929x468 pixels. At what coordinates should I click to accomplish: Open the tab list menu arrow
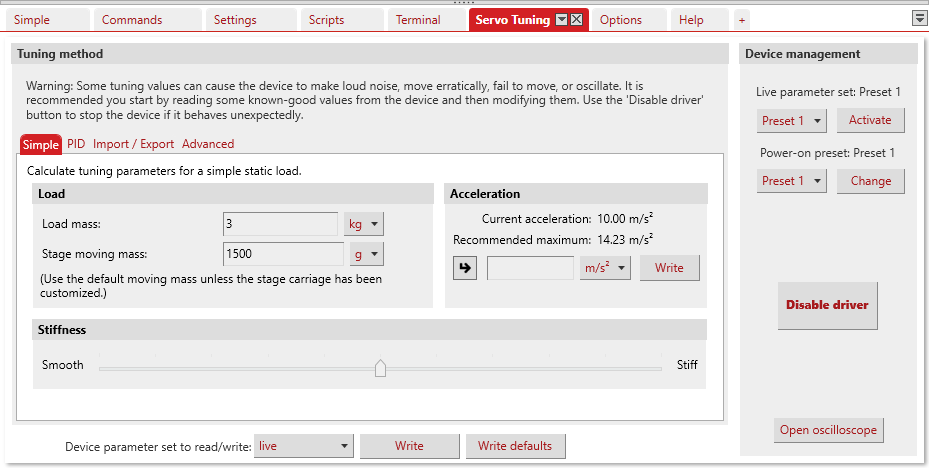[x=918, y=19]
